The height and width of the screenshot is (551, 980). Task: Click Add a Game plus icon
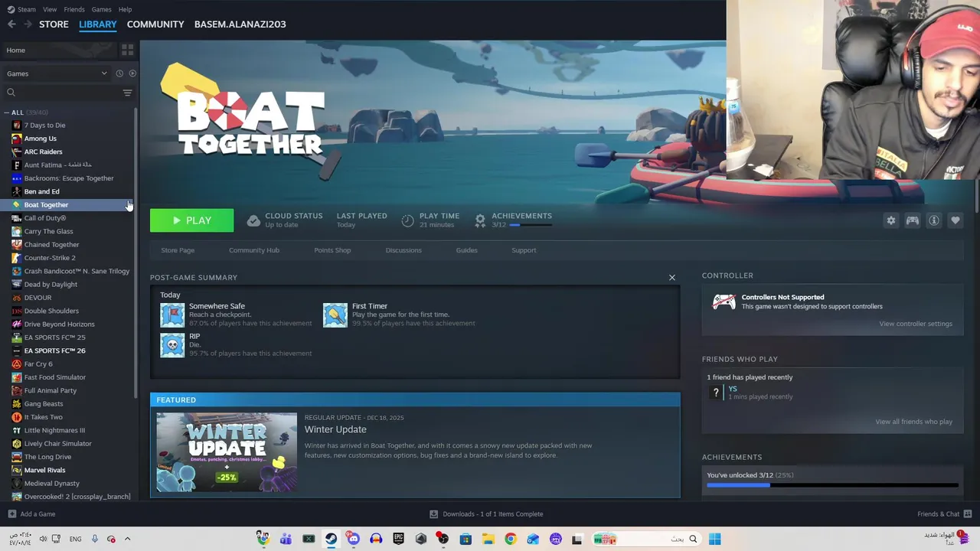click(11, 514)
